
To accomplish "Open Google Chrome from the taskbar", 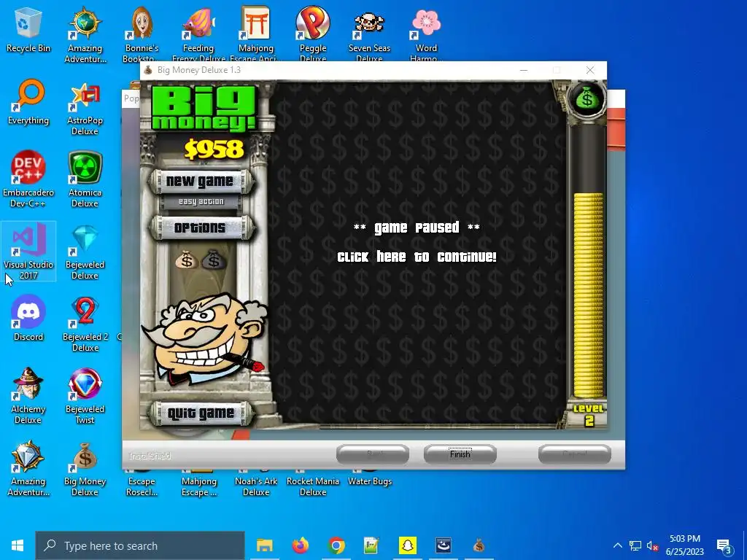I will [x=336, y=545].
